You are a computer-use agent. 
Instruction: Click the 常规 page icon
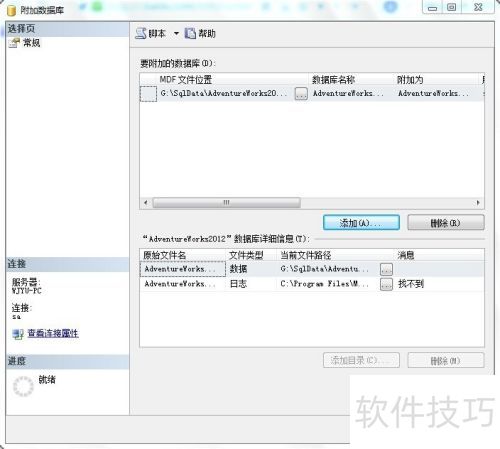[14, 43]
